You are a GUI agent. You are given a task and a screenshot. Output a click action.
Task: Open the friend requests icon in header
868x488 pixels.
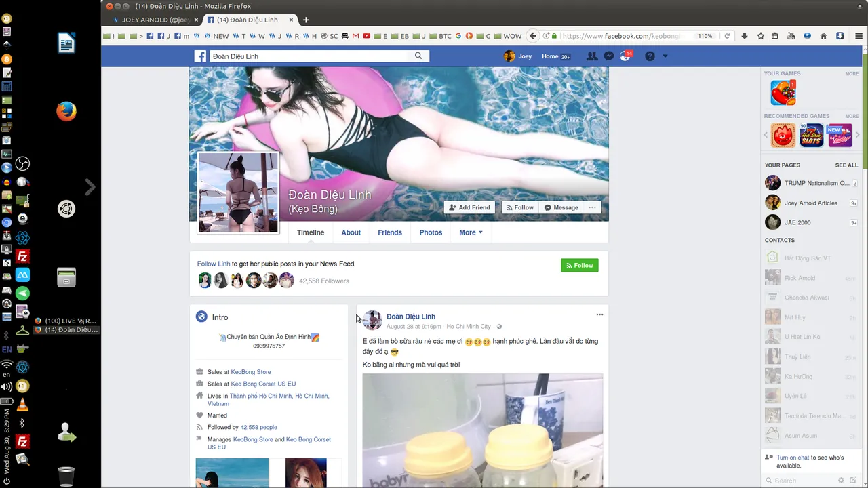(x=592, y=56)
